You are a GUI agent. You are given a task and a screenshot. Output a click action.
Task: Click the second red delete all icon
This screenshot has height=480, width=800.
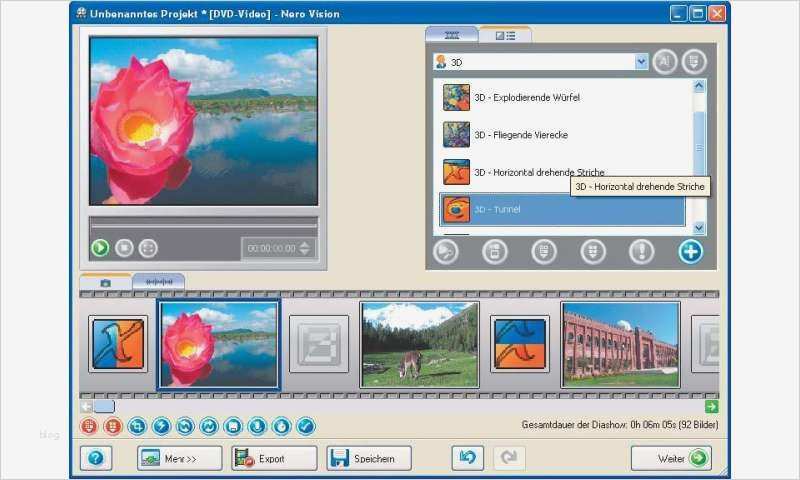pos(113,426)
